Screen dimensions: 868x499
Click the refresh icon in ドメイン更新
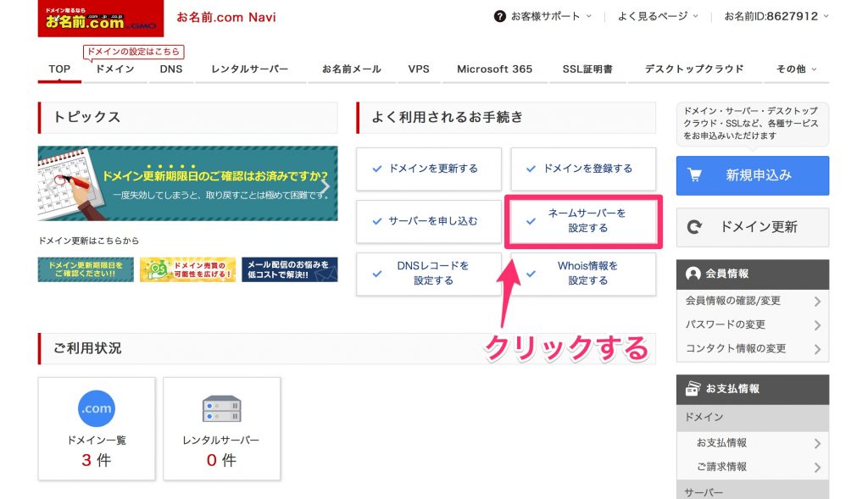(695, 227)
